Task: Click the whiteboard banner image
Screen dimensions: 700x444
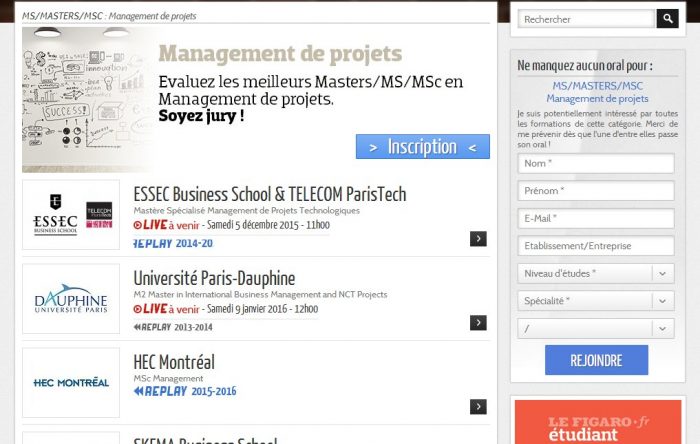Action: (87, 100)
